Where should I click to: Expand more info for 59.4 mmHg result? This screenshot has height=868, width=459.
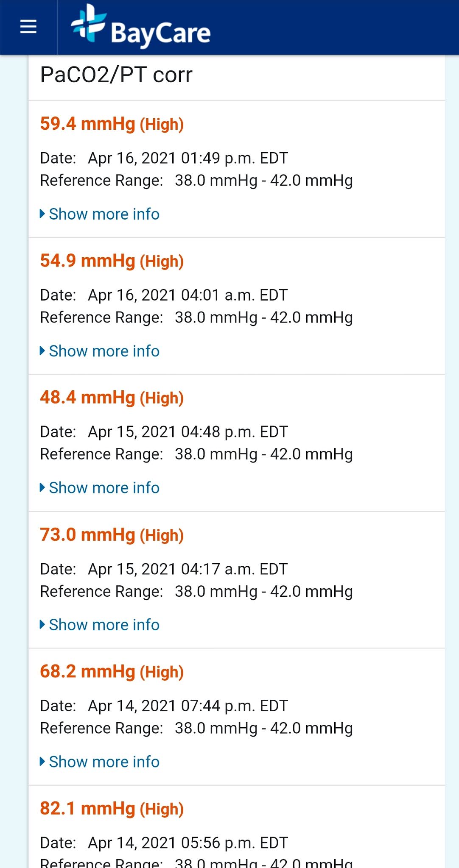(100, 214)
